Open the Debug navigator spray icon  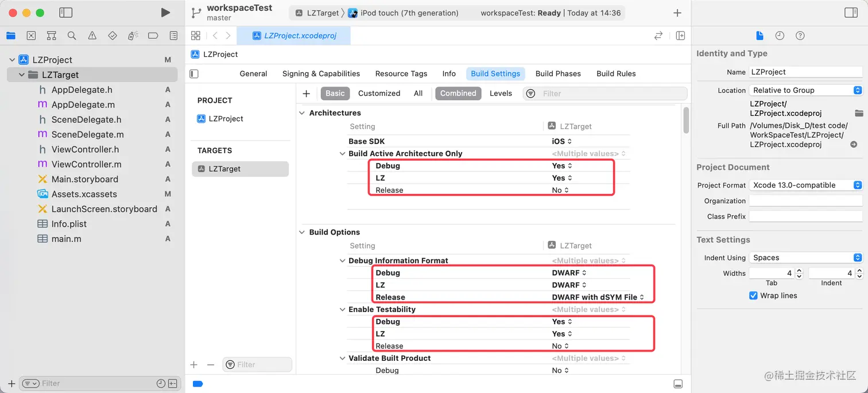pyautogui.click(x=133, y=36)
